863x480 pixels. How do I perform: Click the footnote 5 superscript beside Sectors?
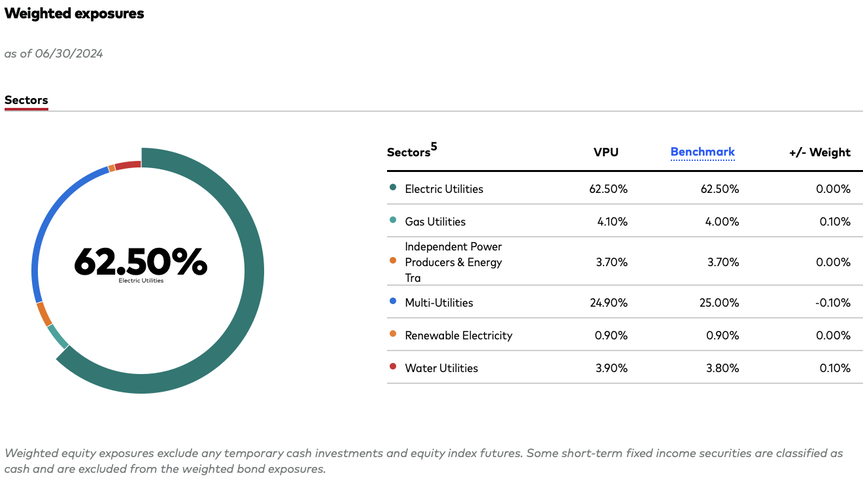click(x=434, y=147)
